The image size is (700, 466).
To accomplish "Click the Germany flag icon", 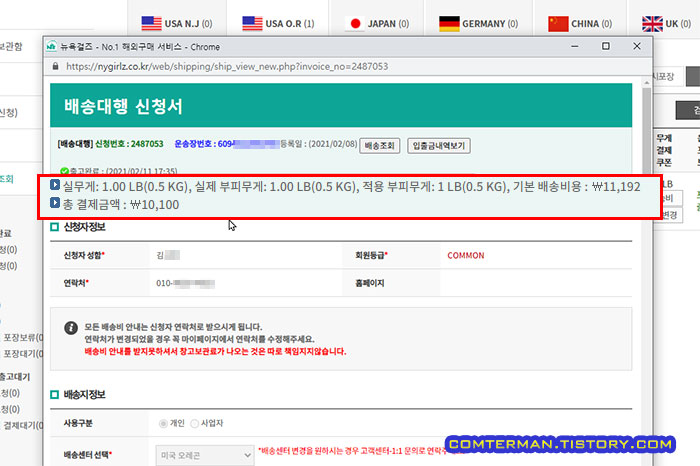I will pyautogui.click(x=449, y=24).
